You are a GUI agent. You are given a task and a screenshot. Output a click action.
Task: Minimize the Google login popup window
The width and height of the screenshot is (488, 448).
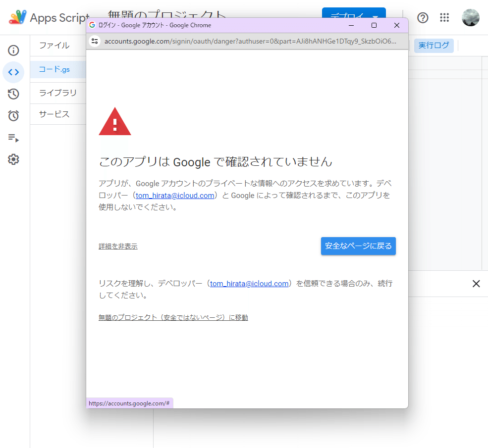351,25
